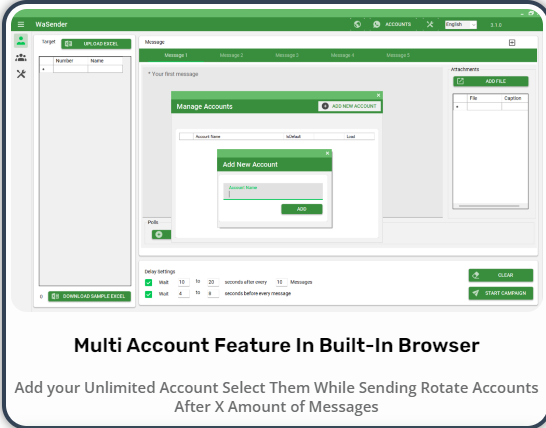546x428 pixels.
Task: Click the Add New Account button
Action: (x=349, y=106)
